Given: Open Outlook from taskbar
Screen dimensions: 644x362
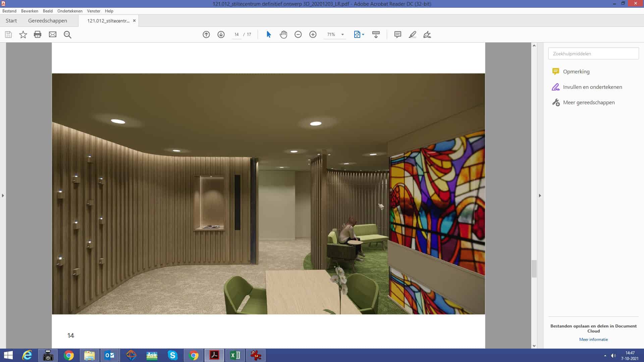Looking at the screenshot, I should pos(110,355).
